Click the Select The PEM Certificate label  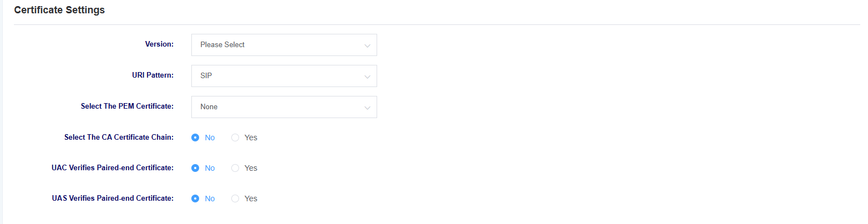point(128,106)
